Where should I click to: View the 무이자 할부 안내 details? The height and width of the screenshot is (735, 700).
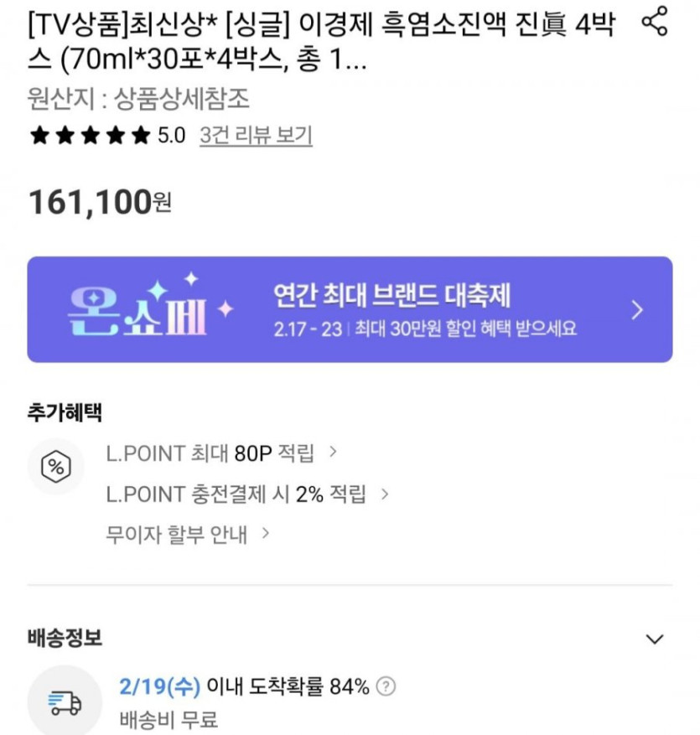[x=177, y=533]
